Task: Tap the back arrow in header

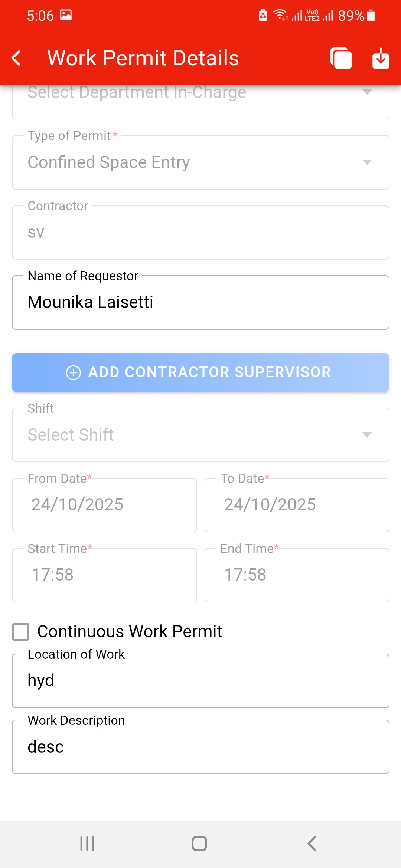Action: pos(16,58)
